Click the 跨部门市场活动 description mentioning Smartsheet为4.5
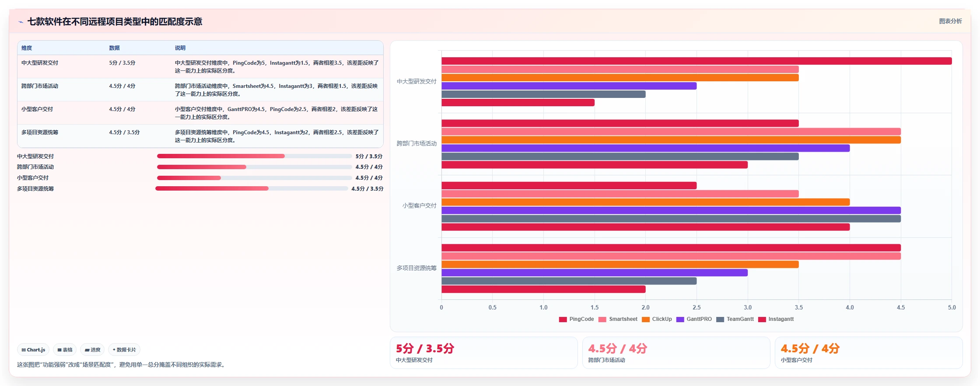Viewport: 980px width, 386px height. coord(276,90)
